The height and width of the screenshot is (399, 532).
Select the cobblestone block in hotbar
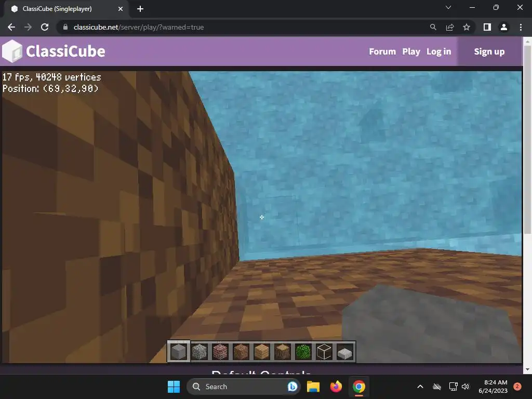click(199, 352)
